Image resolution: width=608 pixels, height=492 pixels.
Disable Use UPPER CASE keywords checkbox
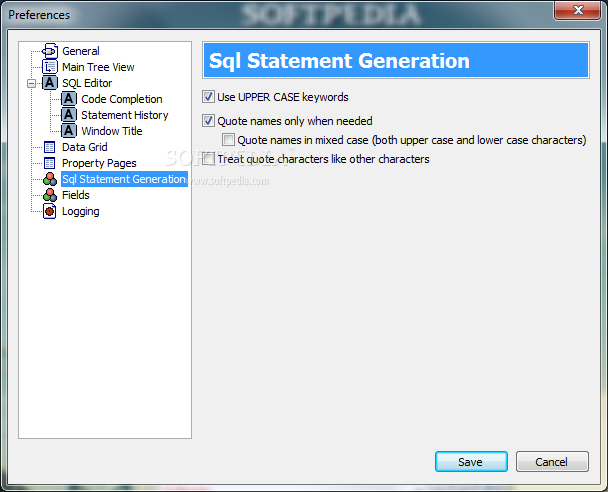tap(208, 97)
